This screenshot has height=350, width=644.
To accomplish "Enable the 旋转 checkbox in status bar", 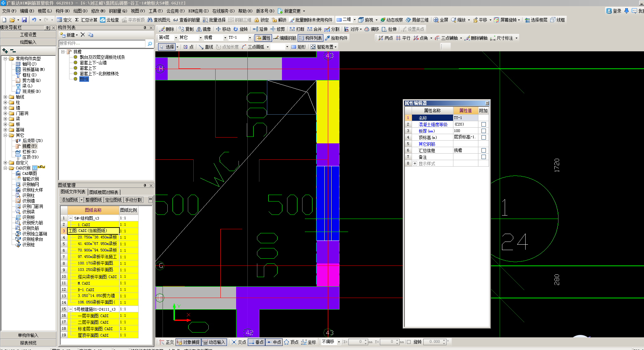I will [409, 342].
